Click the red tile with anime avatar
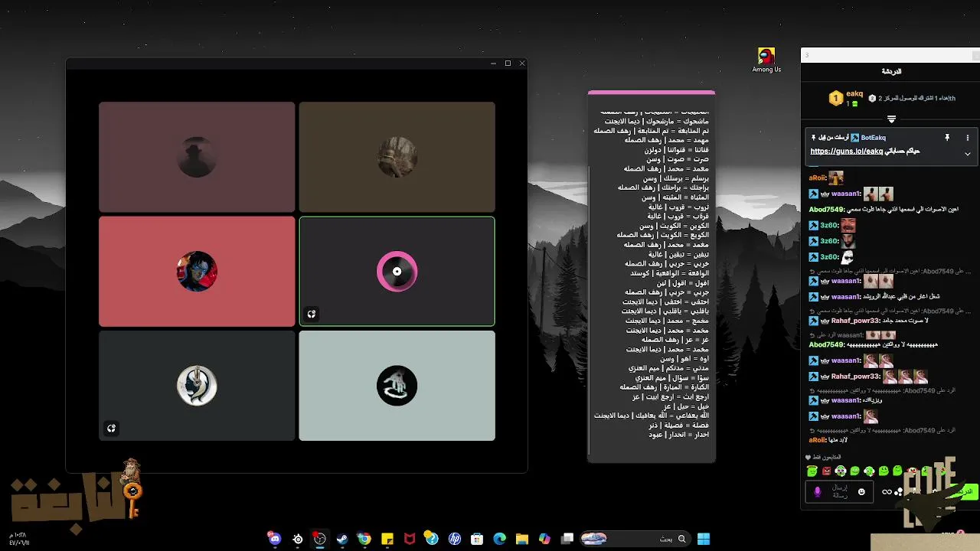Screen dimensions: 980x551 197,271
